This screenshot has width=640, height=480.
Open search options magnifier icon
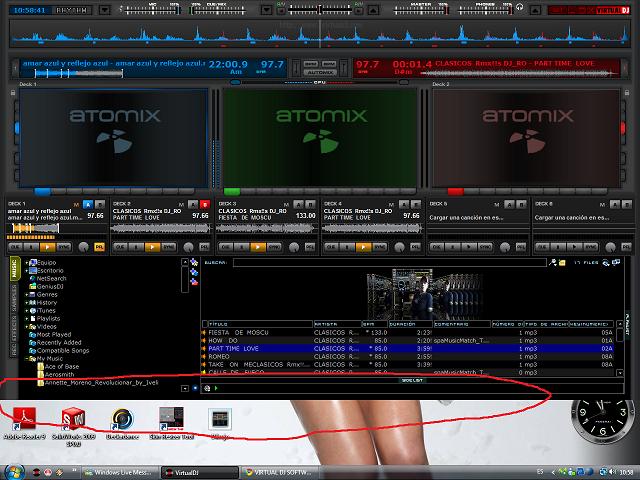[553, 262]
